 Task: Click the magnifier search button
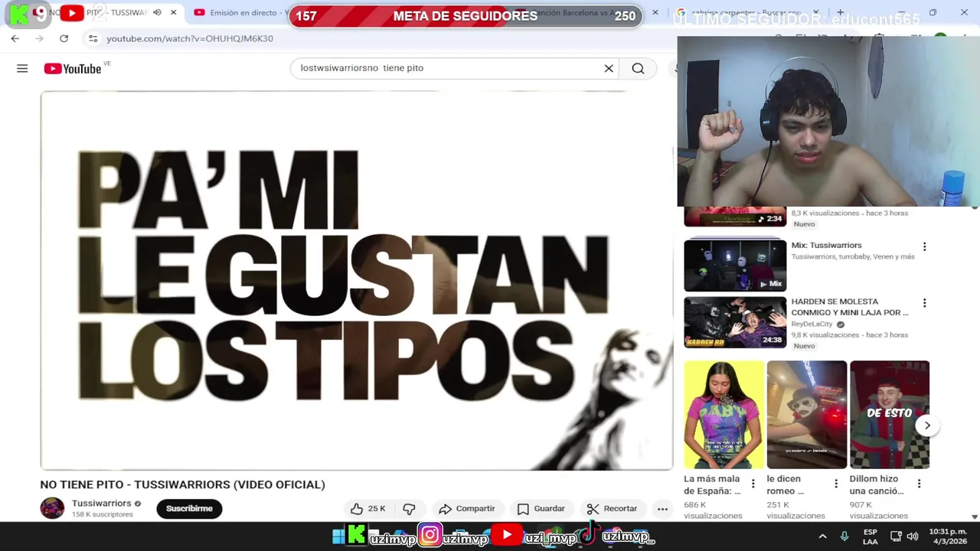point(638,68)
